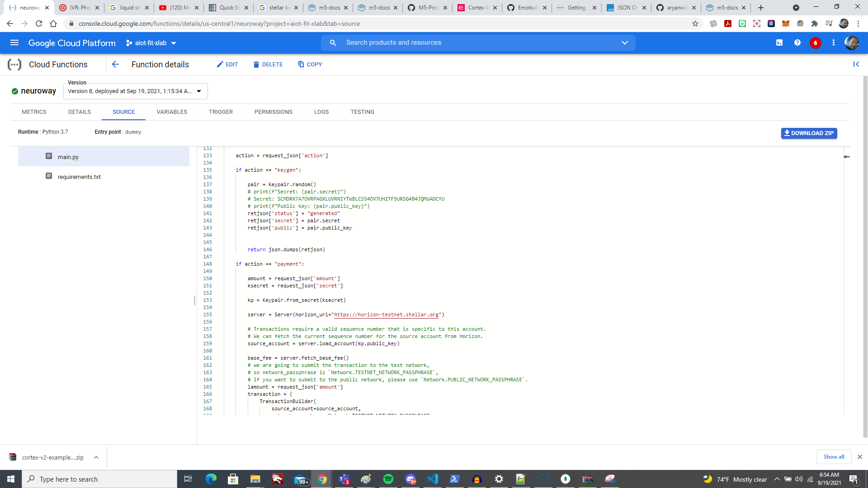Activate the Cloud Shell icon
Screen dimensions: 868x488
click(x=779, y=42)
